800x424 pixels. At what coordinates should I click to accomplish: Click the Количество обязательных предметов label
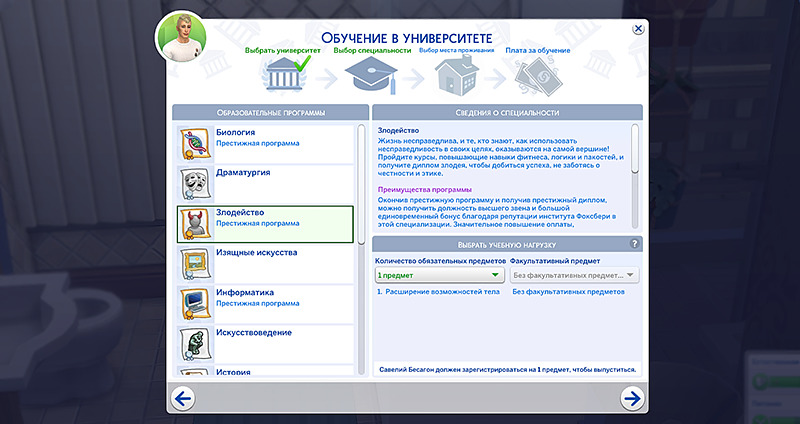[440, 261]
